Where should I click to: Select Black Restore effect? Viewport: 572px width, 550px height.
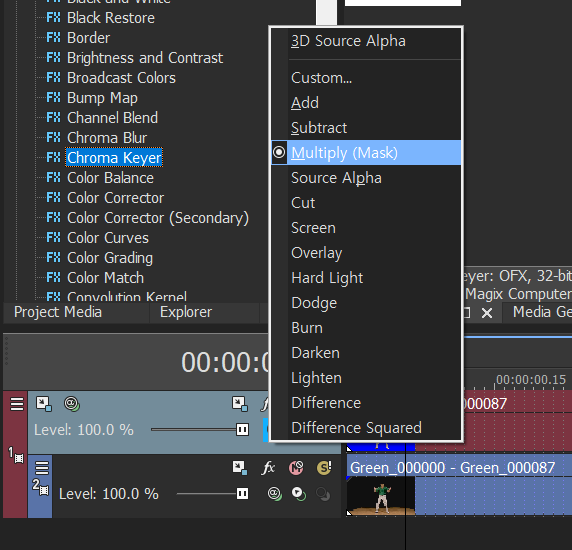[x=111, y=18]
